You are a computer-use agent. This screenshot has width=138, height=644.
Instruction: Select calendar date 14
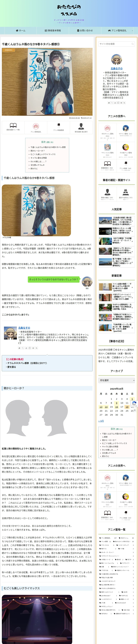pos(106,407)
